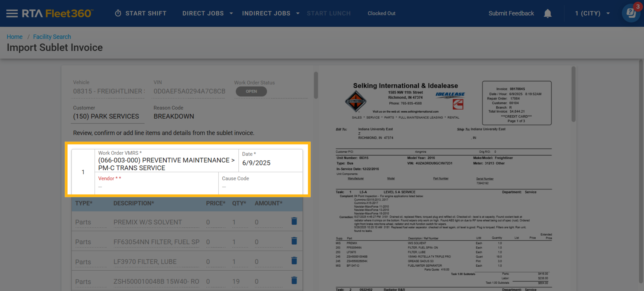Viewport: 644px width, 291px height.
Task: Delete the PREMIX W/S SOLVENT line
Action: (x=294, y=221)
